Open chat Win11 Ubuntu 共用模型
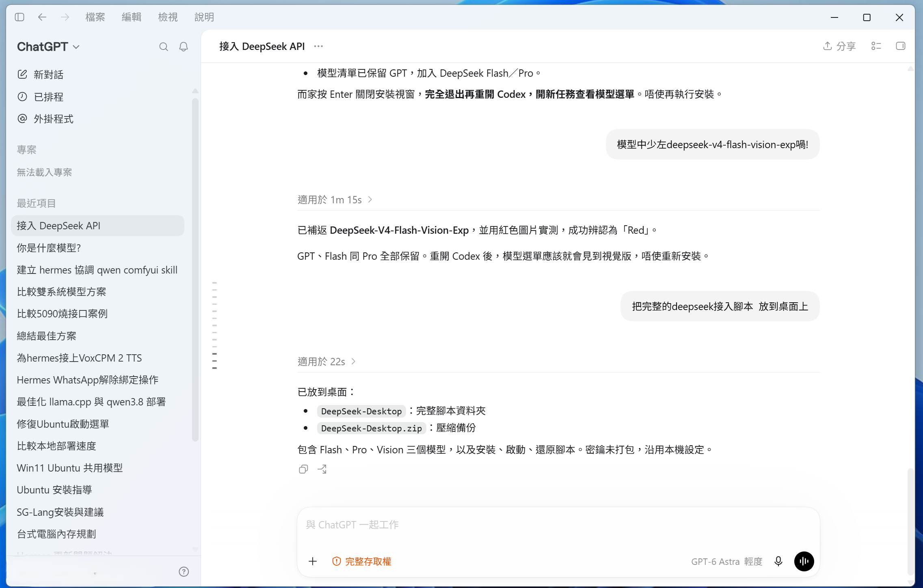Viewport: 923px width, 588px height. pyautogui.click(x=97, y=468)
